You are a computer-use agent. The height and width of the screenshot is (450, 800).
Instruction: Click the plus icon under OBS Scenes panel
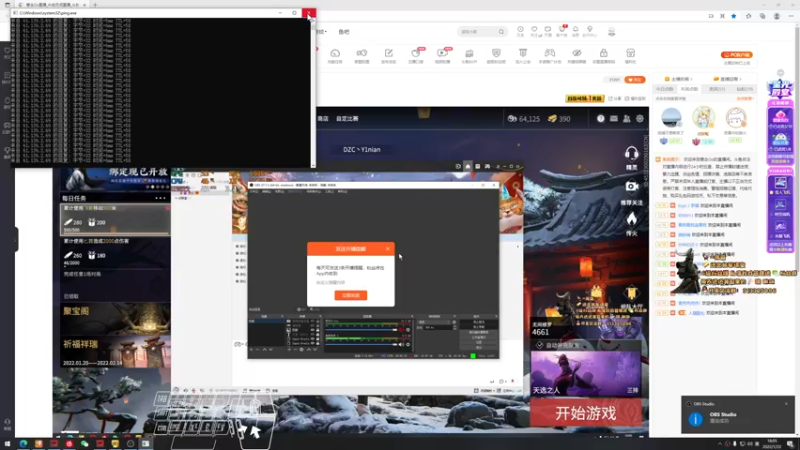252,349
